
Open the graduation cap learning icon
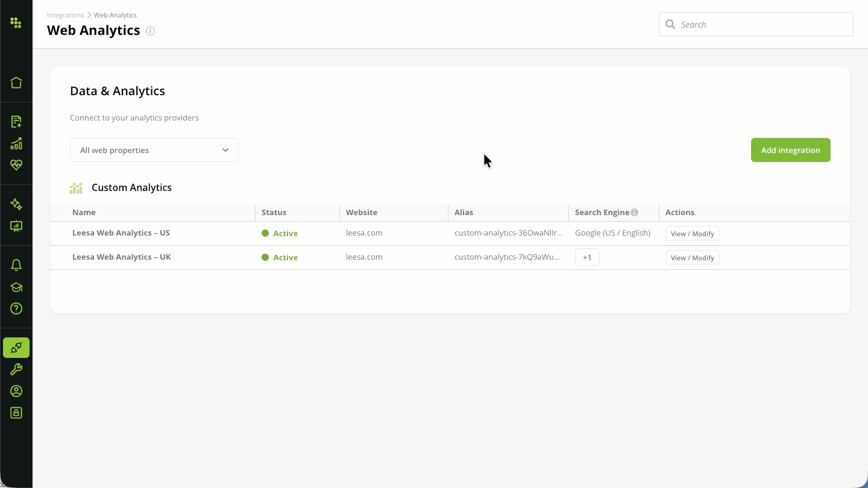coord(16,287)
